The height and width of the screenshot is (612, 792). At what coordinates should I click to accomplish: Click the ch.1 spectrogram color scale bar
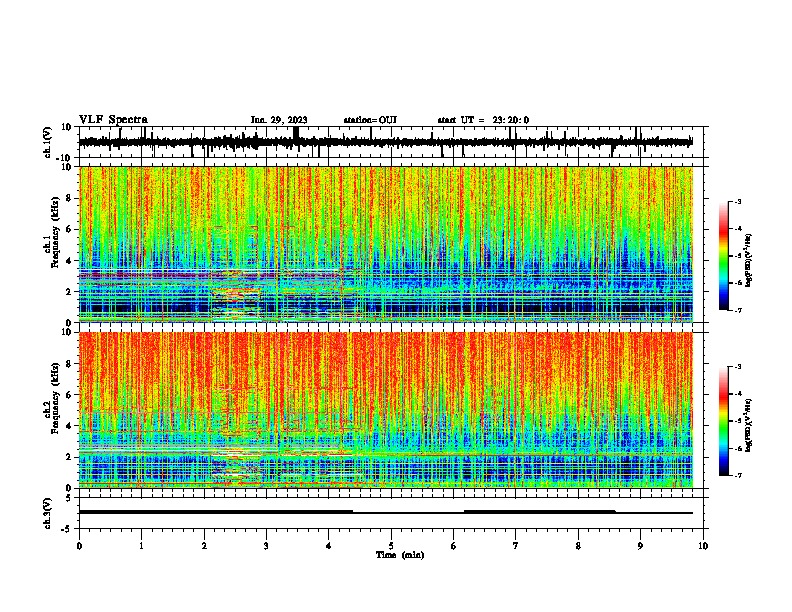pos(723,256)
